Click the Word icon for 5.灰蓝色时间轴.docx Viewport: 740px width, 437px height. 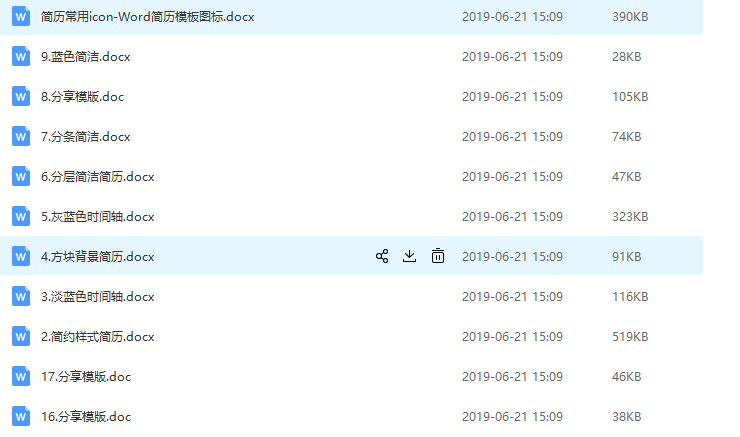[x=21, y=216]
